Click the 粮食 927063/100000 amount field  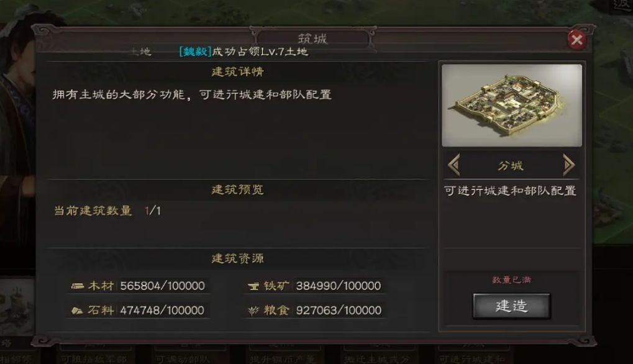(x=339, y=311)
